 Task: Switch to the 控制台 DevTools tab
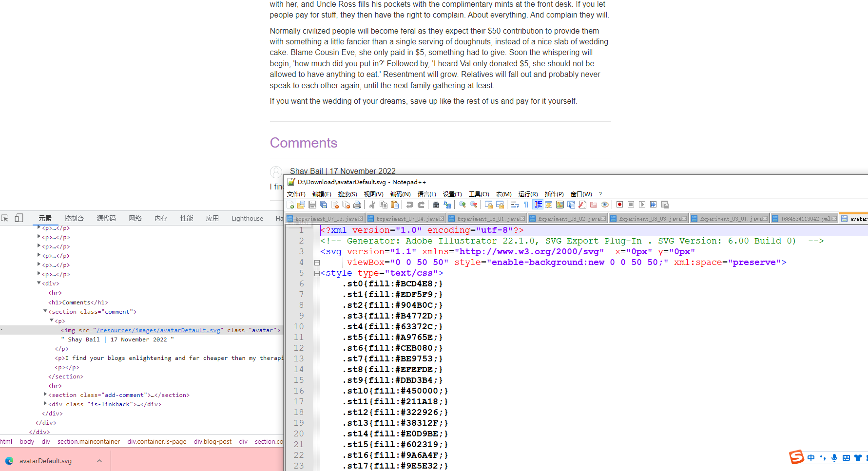[x=74, y=218]
